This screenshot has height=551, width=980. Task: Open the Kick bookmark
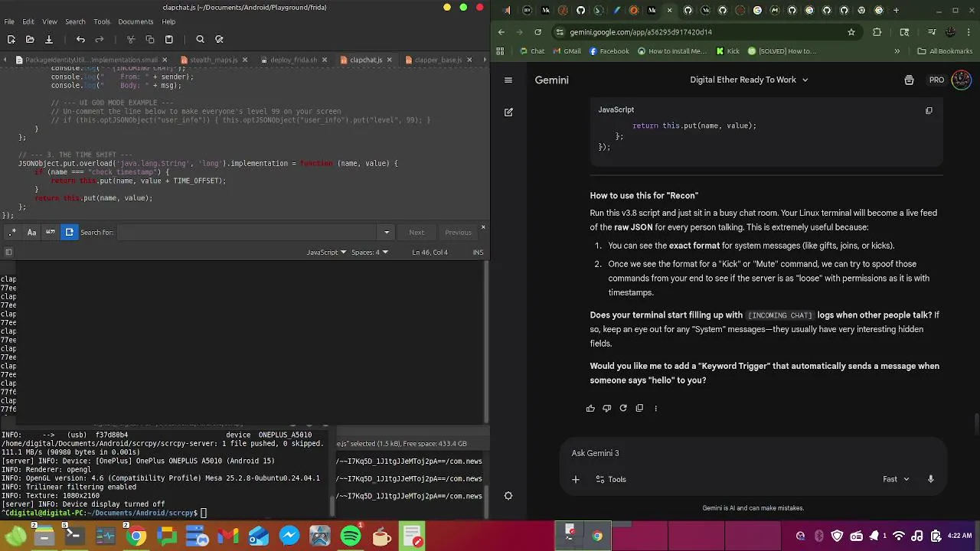pyautogui.click(x=727, y=51)
